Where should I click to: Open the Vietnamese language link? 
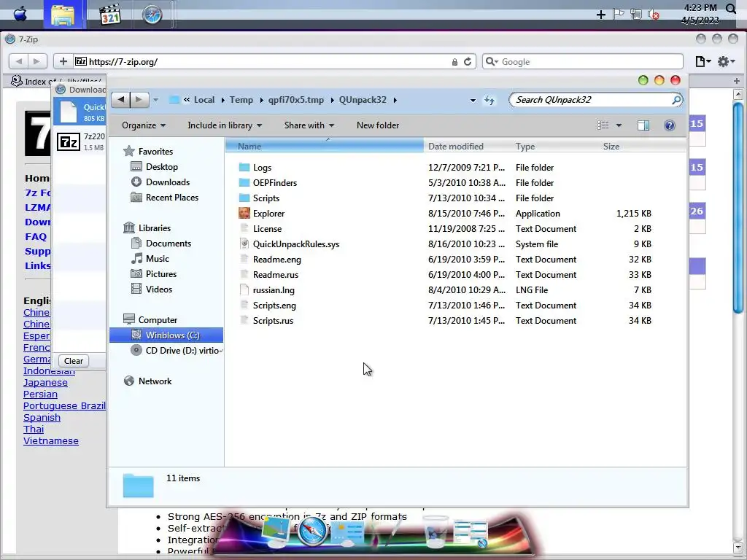pyautogui.click(x=51, y=441)
